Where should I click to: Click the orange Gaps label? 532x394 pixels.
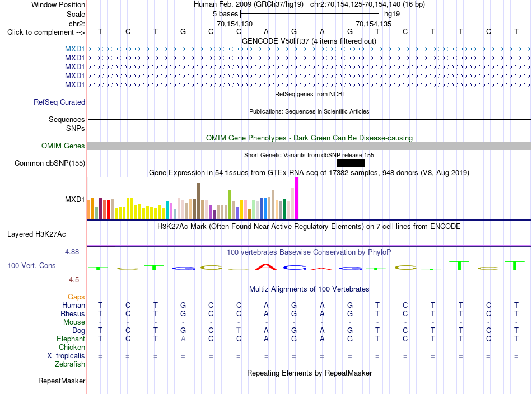pos(76,297)
